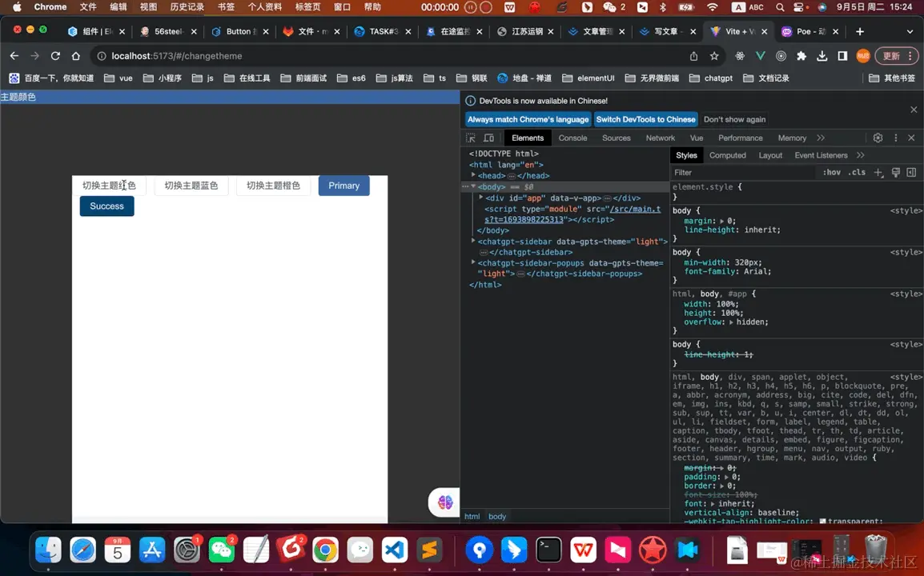Expand the chatgpt-sidebar-popups node
This screenshot has height=576, width=924.
click(x=473, y=262)
